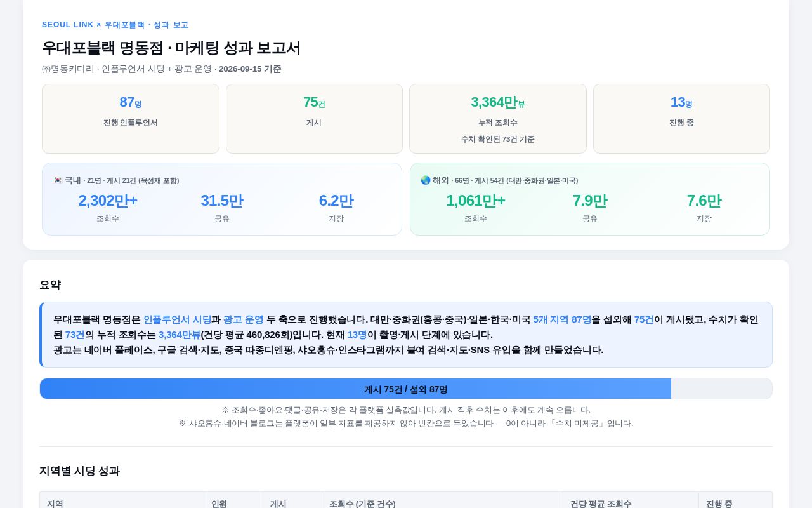Click the 'SEOUL LINK × 우대포블랙 · 성과 보고' header text
The height and width of the screenshot is (508, 812).
tap(115, 25)
